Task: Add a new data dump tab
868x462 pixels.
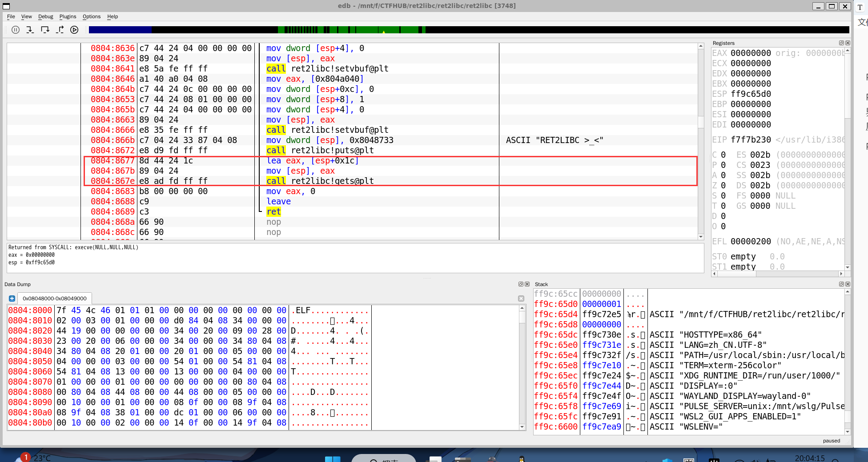Action: click(12, 299)
